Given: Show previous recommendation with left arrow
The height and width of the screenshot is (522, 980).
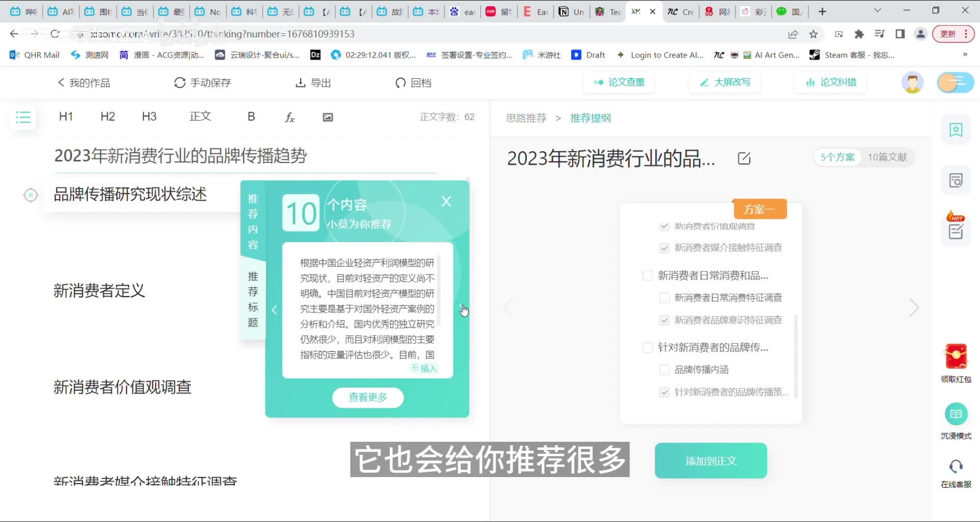Looking at the screenshot, I should [x=275, y=310].
